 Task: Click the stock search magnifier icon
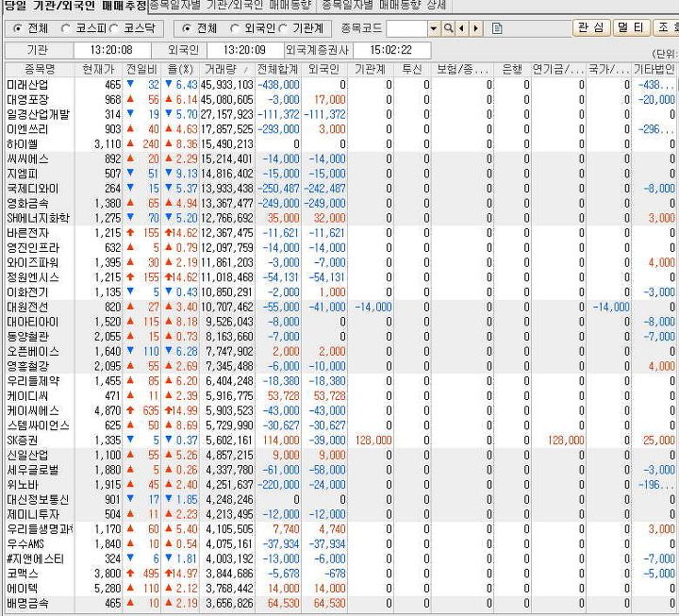point(448,28)
